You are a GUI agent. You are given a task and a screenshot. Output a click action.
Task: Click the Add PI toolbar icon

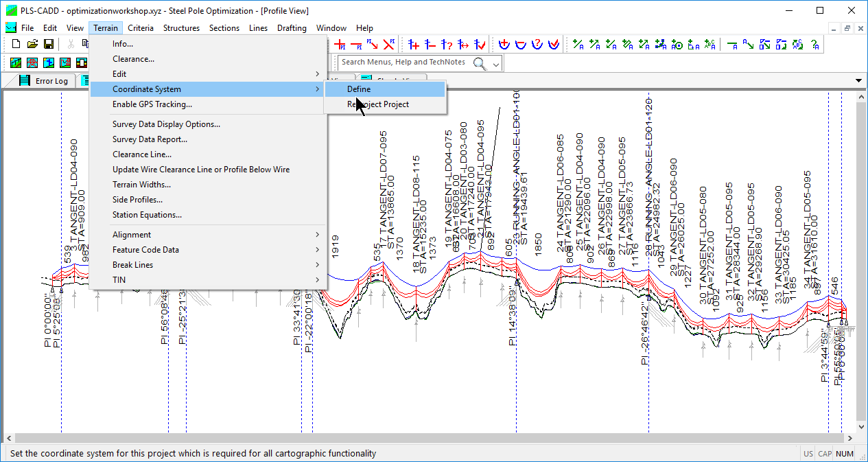pos(340,45)
